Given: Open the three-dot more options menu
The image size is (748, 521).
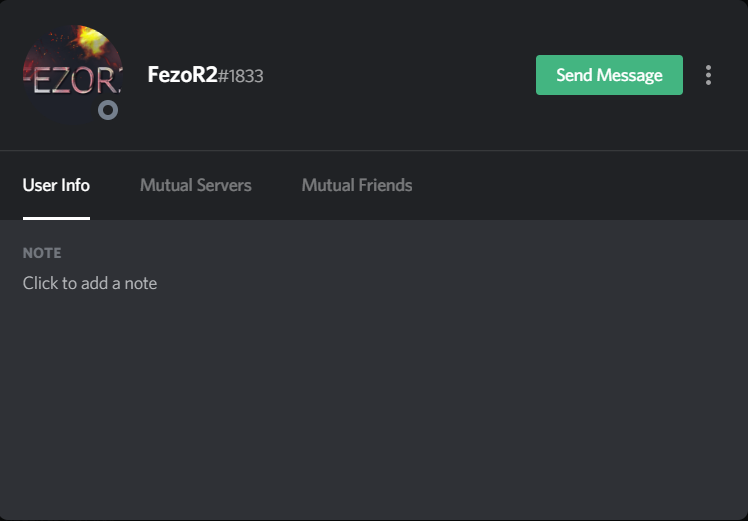Looking at the screenshot, I should [x=708, y=75].
